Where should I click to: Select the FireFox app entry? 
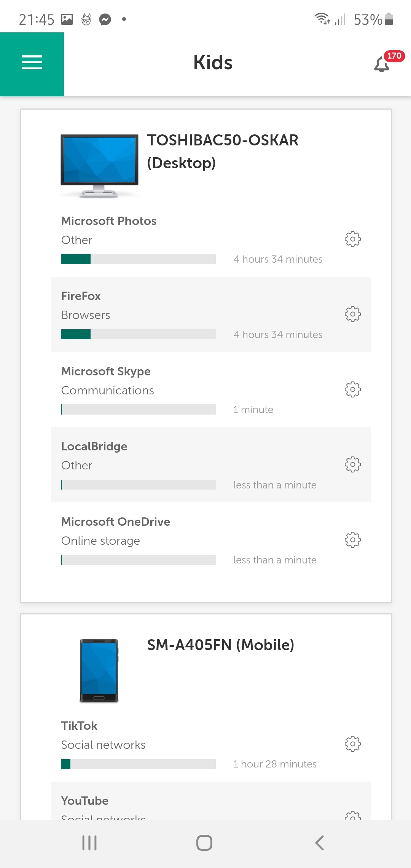81,296
